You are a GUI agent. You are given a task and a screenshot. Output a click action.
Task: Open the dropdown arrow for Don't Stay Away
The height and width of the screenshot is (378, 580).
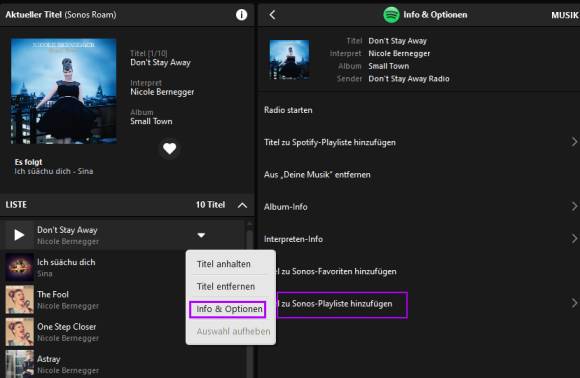click(201, 235)
